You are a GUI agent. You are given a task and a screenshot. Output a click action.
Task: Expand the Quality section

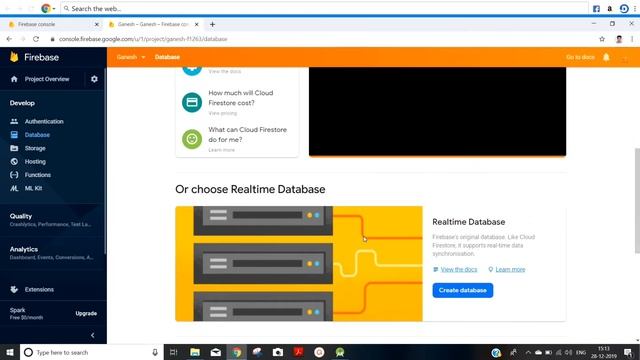pyautogui.click(x=51, y=220)
